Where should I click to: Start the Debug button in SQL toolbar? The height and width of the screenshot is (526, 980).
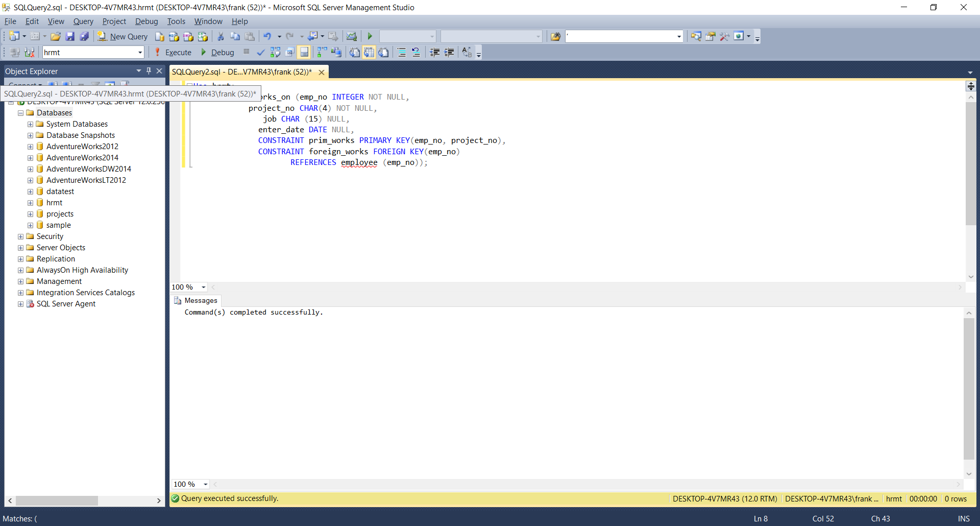217,52
